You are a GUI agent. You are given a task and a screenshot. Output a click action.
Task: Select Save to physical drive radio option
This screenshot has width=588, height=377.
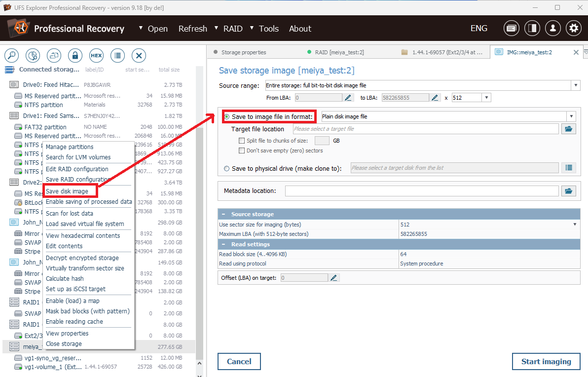(x=227, y=168)
